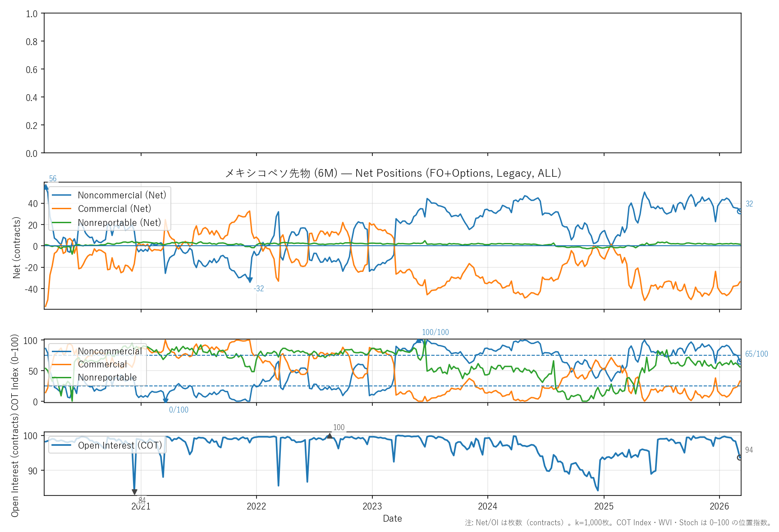Click the 2023 tick label on Date axis
The height and width of the screenshot is (532, 779).
(x=372, y=506)
